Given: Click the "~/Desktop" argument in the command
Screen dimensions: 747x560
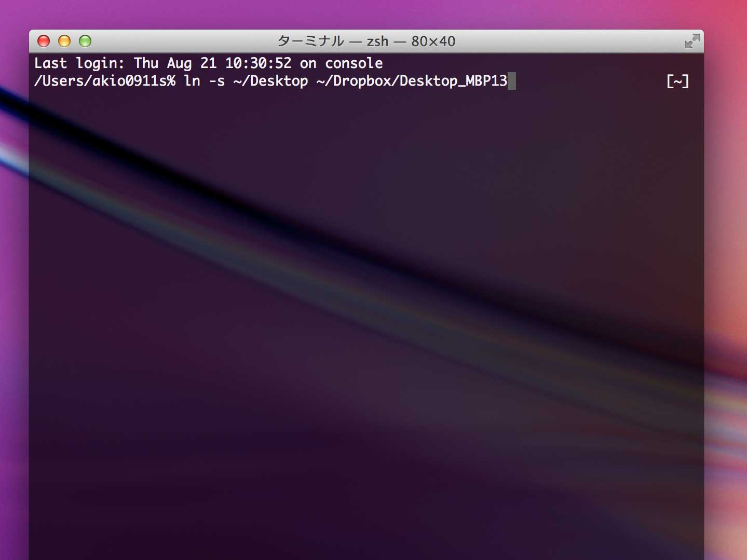Looking at the screenshot, I should [x=271, y=81].
